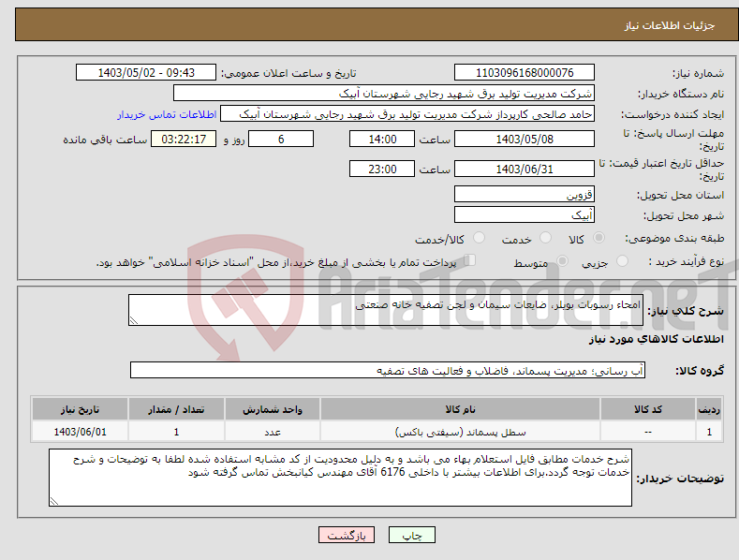
Task: Click the شماره نیاز number field
Action: tap(525, 73)
